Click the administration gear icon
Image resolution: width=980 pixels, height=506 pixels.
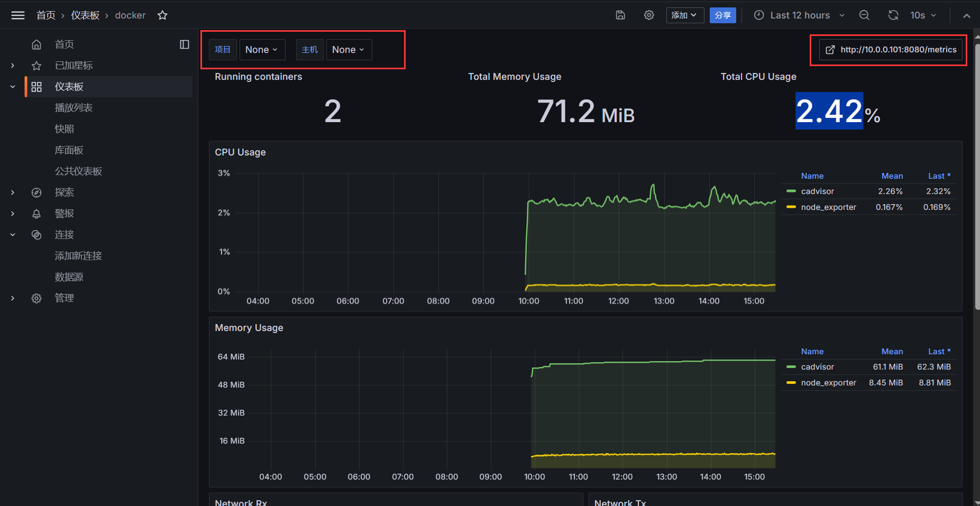pos(36,298)
